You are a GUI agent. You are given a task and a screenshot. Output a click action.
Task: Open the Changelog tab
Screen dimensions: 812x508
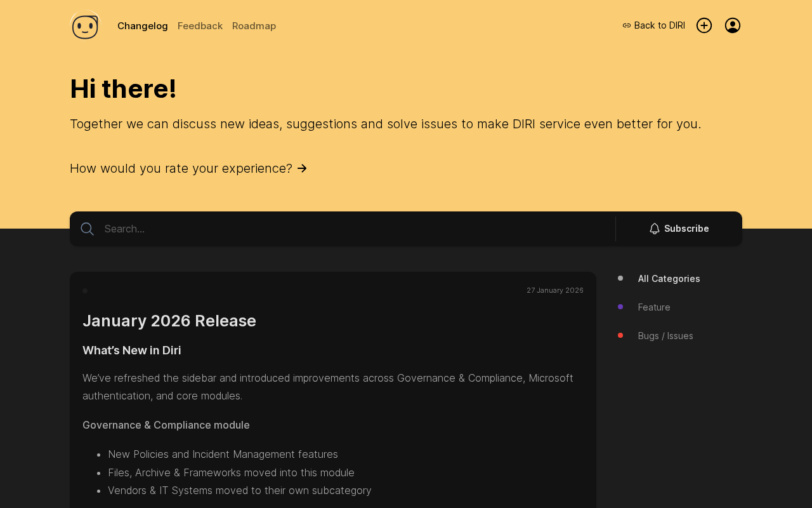tap(143, 26)
